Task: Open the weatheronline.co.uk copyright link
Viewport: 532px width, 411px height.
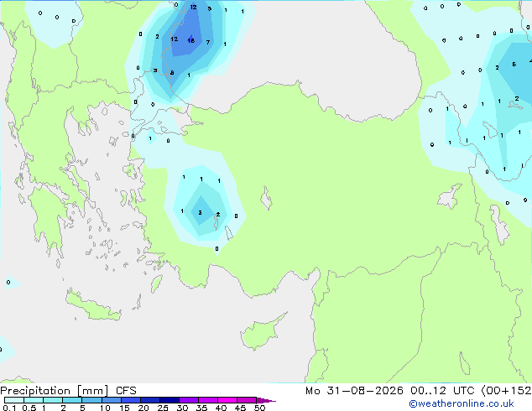Action: point(462,403)
